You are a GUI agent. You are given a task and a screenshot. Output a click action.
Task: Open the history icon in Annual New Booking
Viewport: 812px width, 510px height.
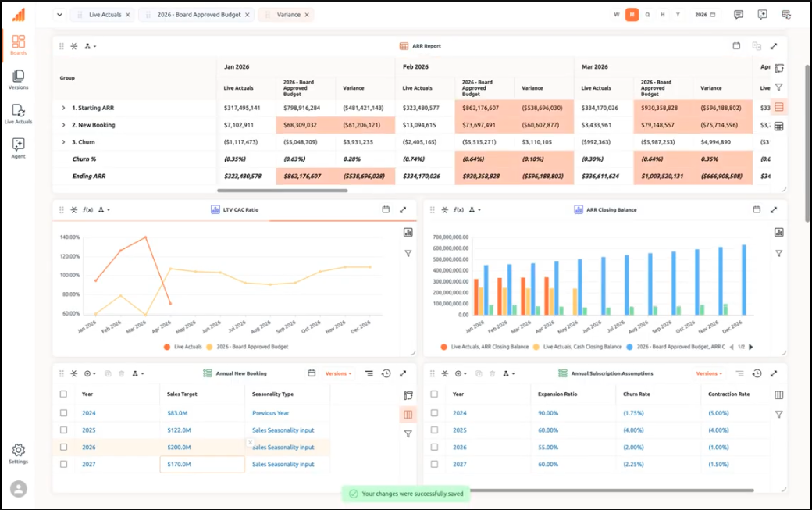(x=386, y=373)
